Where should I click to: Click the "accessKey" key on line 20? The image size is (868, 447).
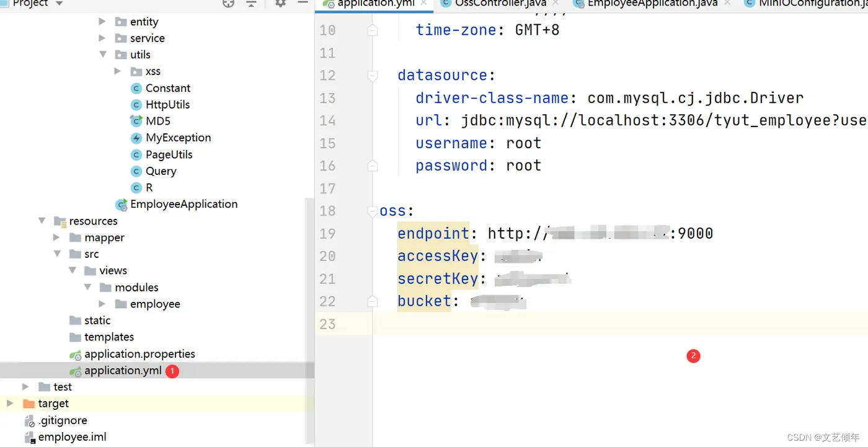[x=438, y=256]
